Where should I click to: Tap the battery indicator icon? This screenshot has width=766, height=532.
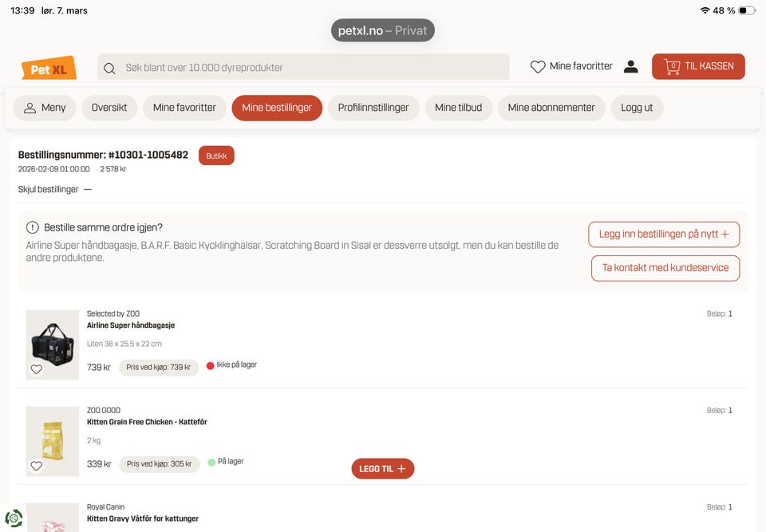[747, 10]
